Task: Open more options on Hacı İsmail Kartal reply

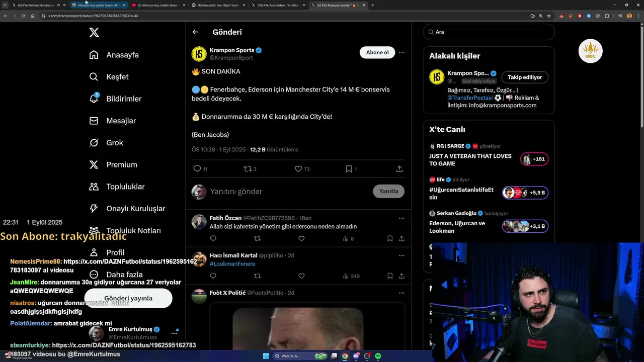Action: click(401, 255)
